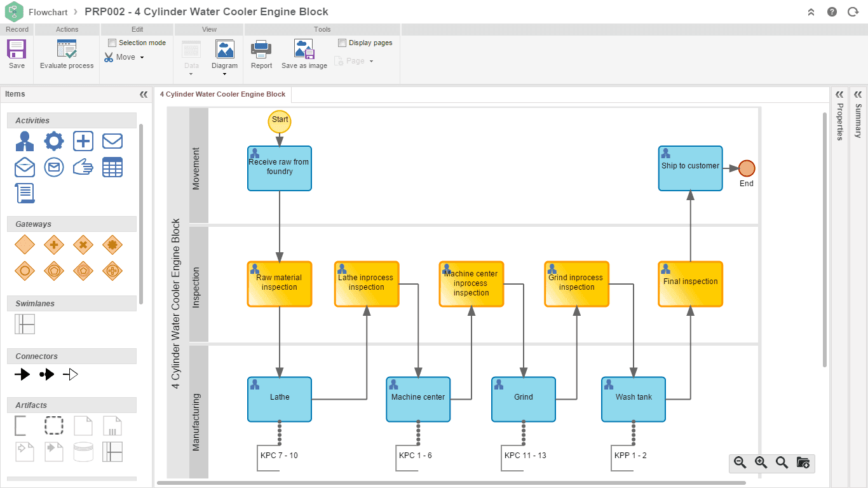
Task: Select the hollow arrow message connector
Action: tap(71, 374)
